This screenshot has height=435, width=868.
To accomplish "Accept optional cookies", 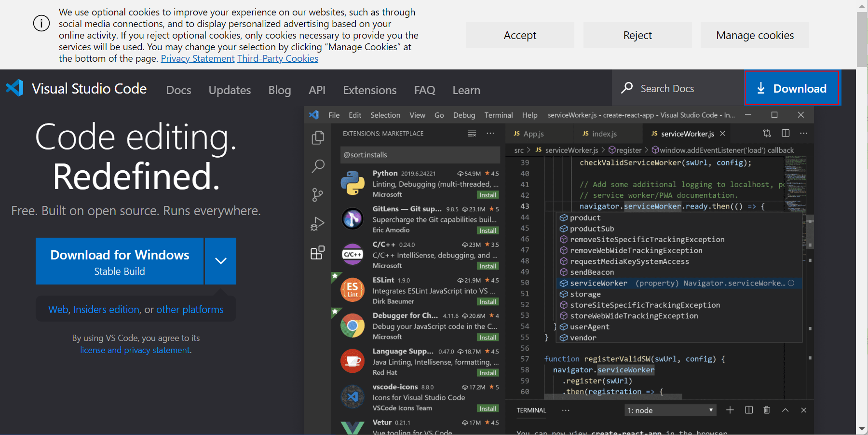I will pyautogui.click(x=520, y=35).
